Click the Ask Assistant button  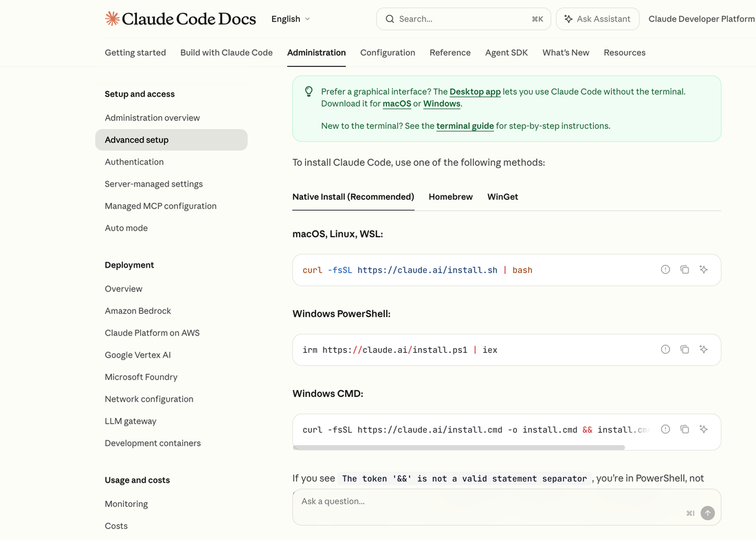[597, 19]
